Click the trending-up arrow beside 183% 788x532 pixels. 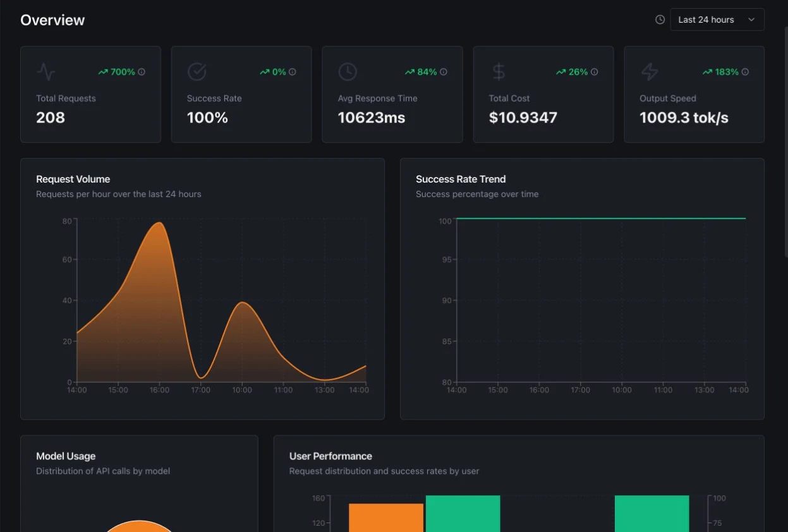[708, 72]
